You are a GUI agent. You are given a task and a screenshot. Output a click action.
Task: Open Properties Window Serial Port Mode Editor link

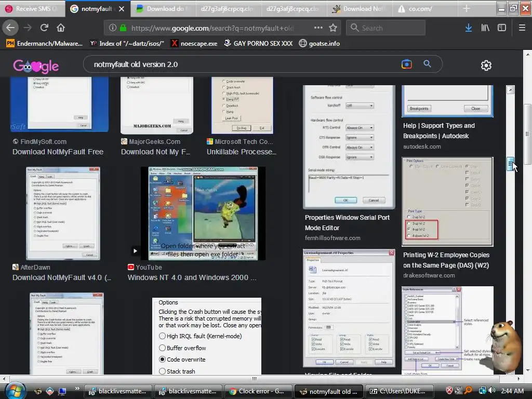click(347, 222)
